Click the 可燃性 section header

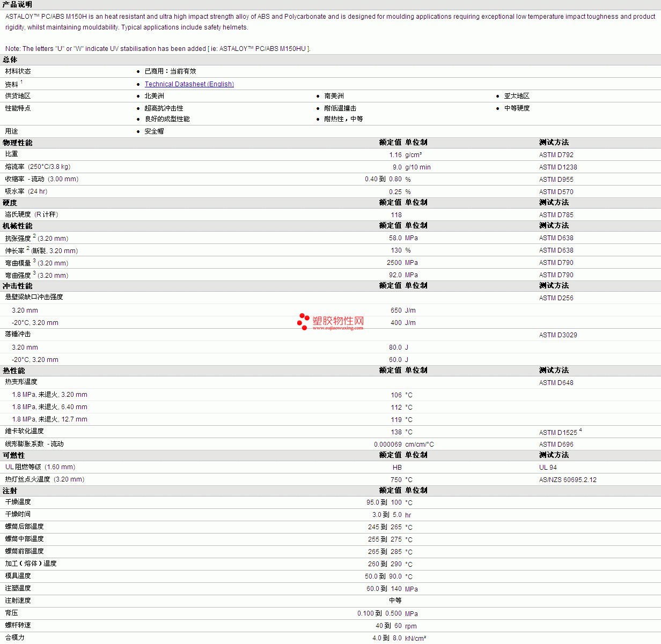pos(14,455)
